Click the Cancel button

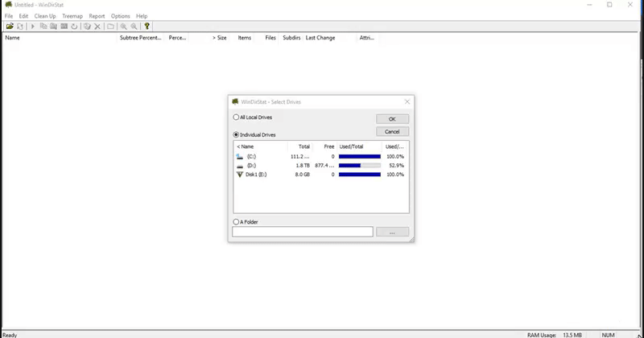pyautogui.click(x=392, y=132)
